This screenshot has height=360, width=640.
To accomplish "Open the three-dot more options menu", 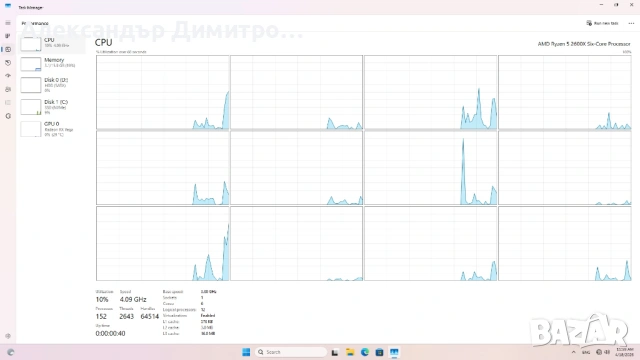I will pos(631,23).
